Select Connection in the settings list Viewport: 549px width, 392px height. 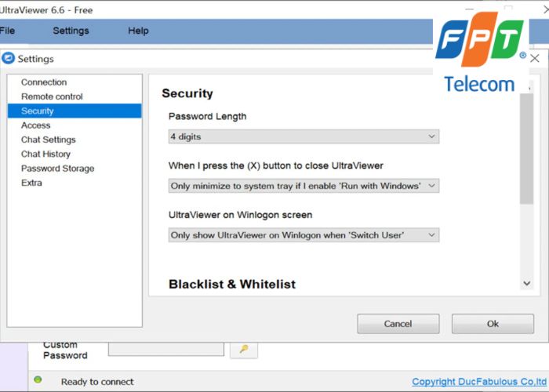click(x=44, y=82)
